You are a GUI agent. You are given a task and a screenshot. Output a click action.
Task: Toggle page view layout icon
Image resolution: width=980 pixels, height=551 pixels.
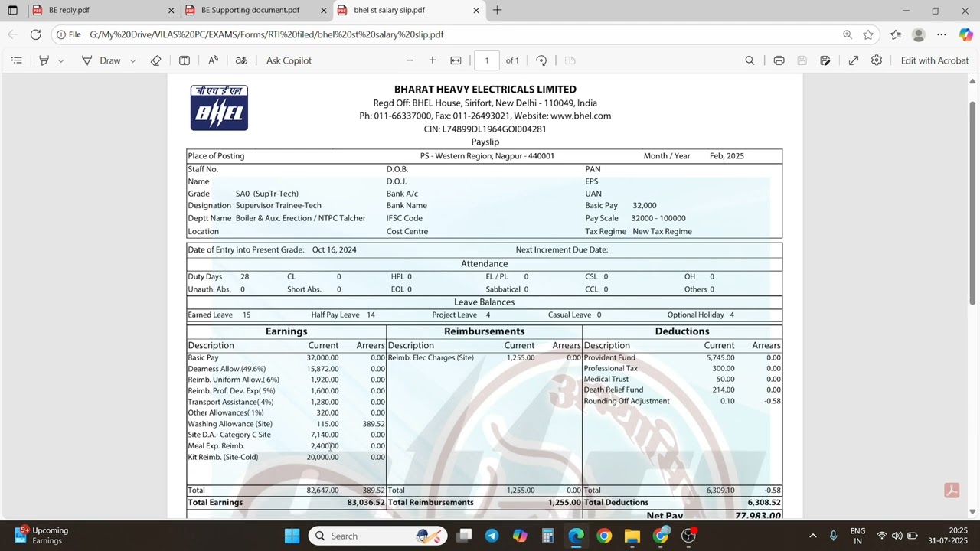(x=570, y=60)
